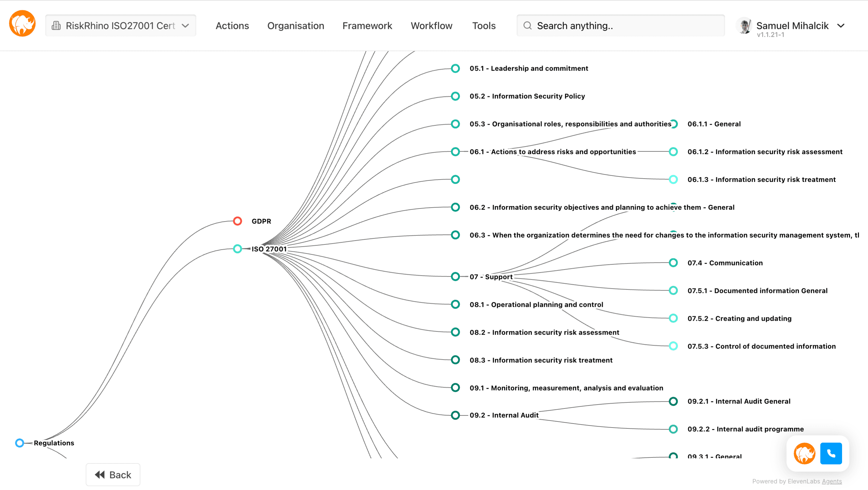Image resolution: width=868 pixels, height=490 pixels.
Task: Toggle the 07 - Support node circle
Action: [x=455, y=277]
